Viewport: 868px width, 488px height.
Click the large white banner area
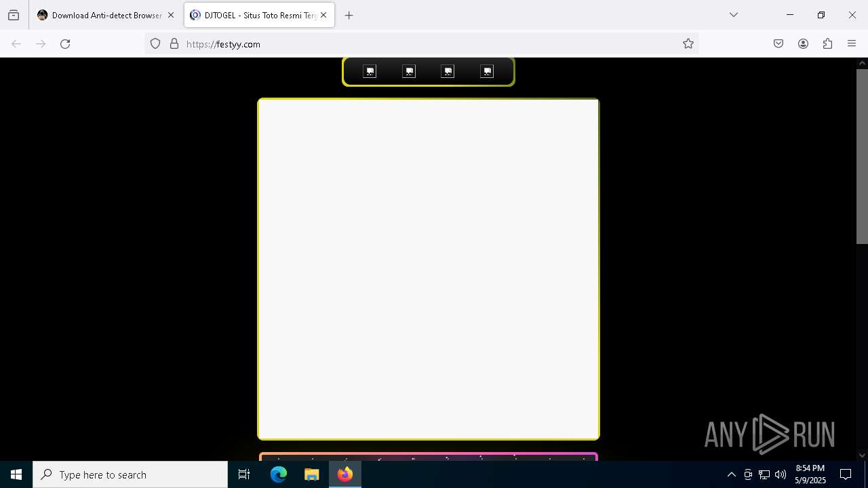(x=429, y=269)
